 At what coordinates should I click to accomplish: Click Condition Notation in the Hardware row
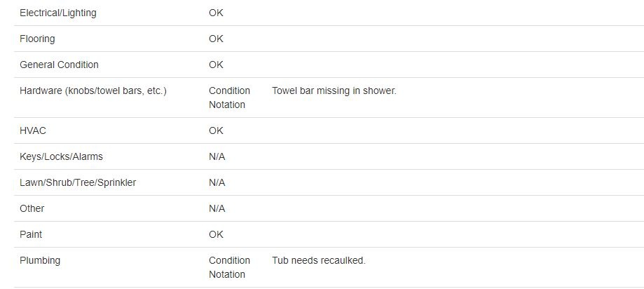[229, 98]
